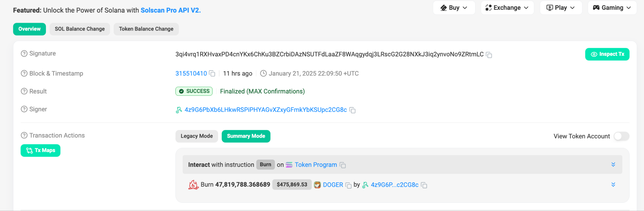This screenshot has height=211, width=644.
Task: Click the Transaction Actions help icon
Action: [x=24, y=135]
